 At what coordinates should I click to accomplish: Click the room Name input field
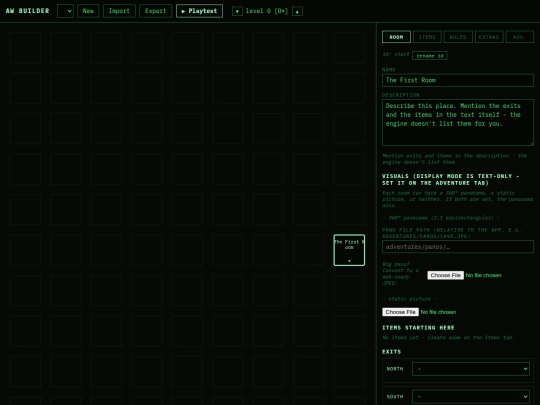tap(458, 80)
